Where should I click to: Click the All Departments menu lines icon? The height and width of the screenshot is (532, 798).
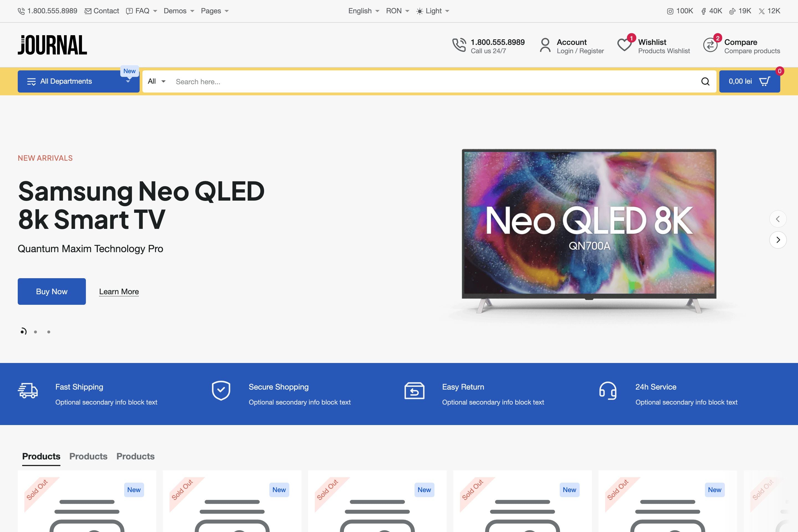[x=31, y=81]
